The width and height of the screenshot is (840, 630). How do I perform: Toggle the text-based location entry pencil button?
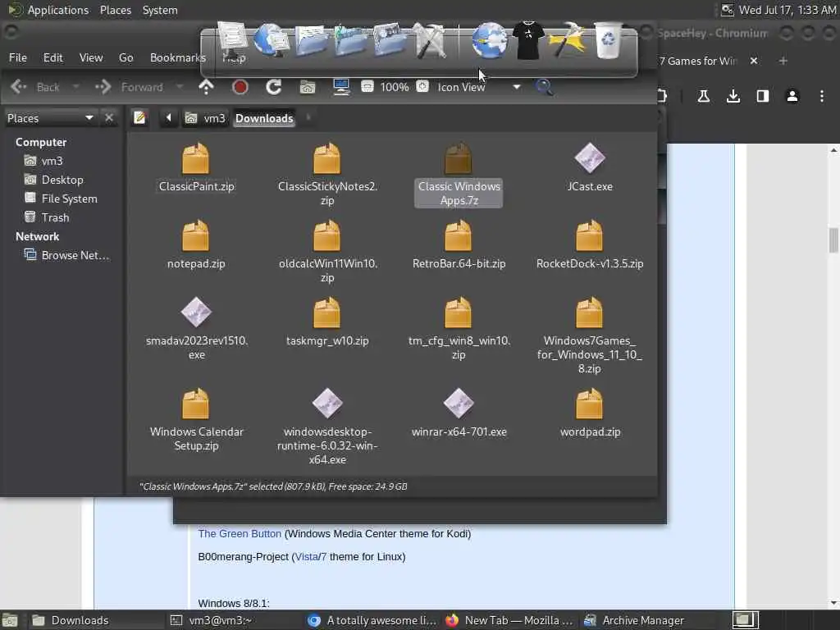139,117
